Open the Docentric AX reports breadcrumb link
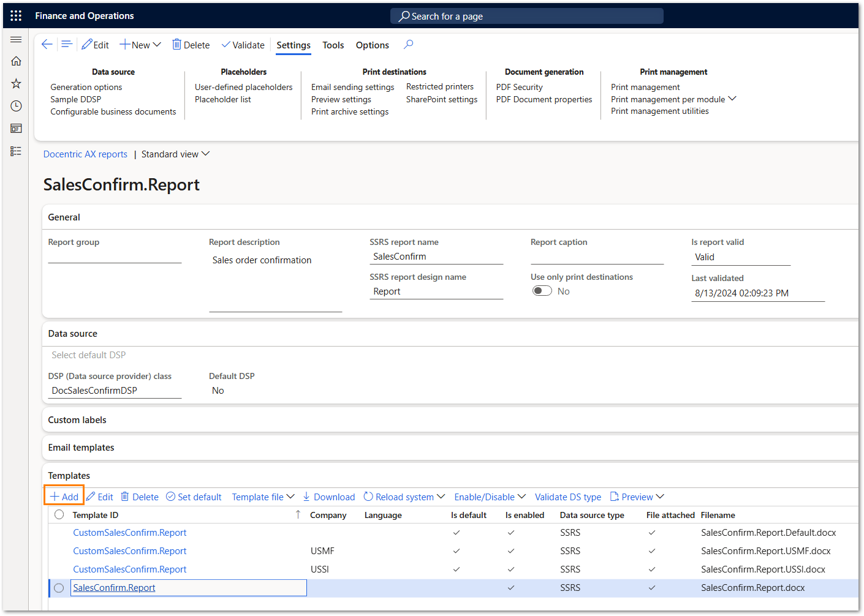Image resolution: width=864 pixels, height=616 pixels. tap(85, 154)
